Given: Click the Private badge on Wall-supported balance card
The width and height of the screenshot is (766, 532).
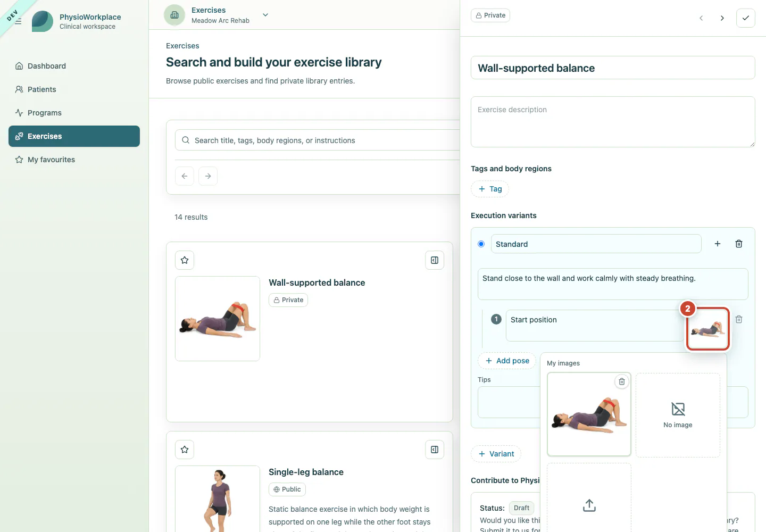Looking at the screenshot, I should 288,300.
